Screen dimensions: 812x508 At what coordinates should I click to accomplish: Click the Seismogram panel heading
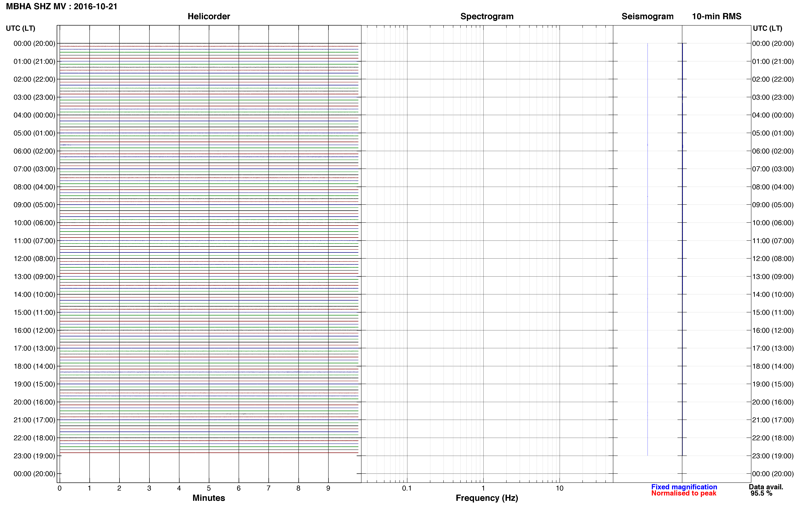point(648,16)
